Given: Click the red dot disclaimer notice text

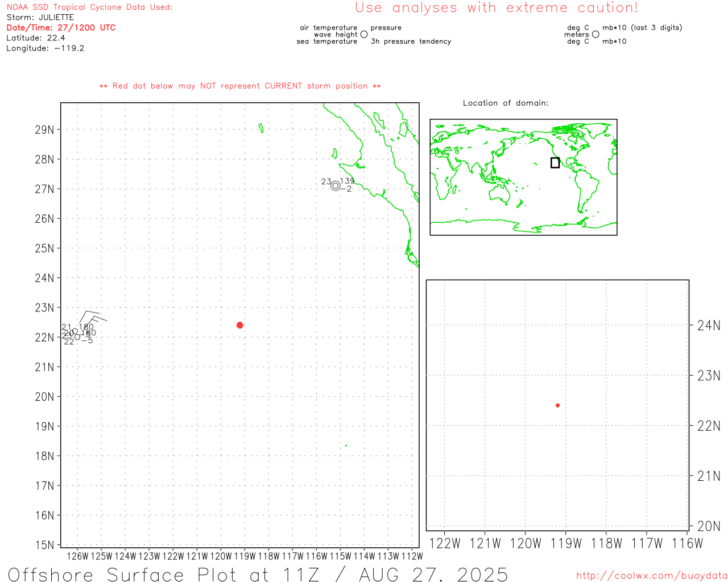Looking at the screenshot, I should point(240,86).
